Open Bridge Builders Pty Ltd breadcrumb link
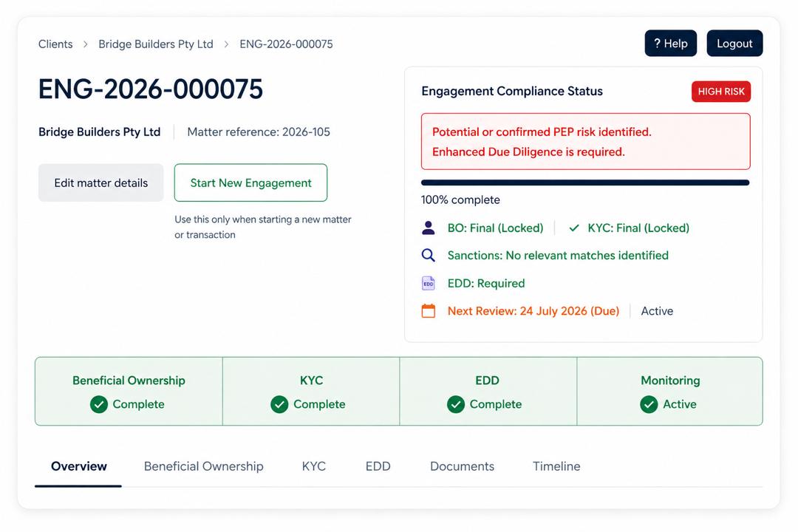The height and width of the screenshot is (532, 798). pos(156,44)
